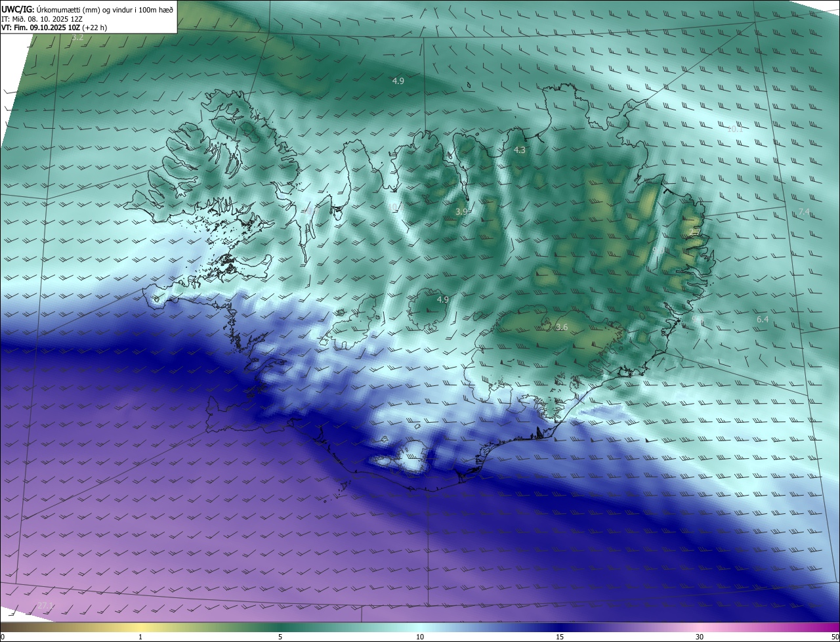Viewport: 840px width, 642px height.
Task: Select the 27.1 value in the purple area
Action: (45, 605)
